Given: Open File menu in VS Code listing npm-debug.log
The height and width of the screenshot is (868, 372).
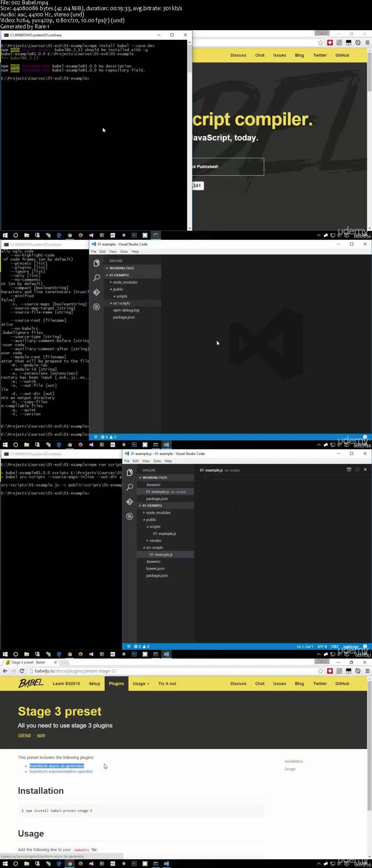Looking at the screenshot, I should click(94, 252).
